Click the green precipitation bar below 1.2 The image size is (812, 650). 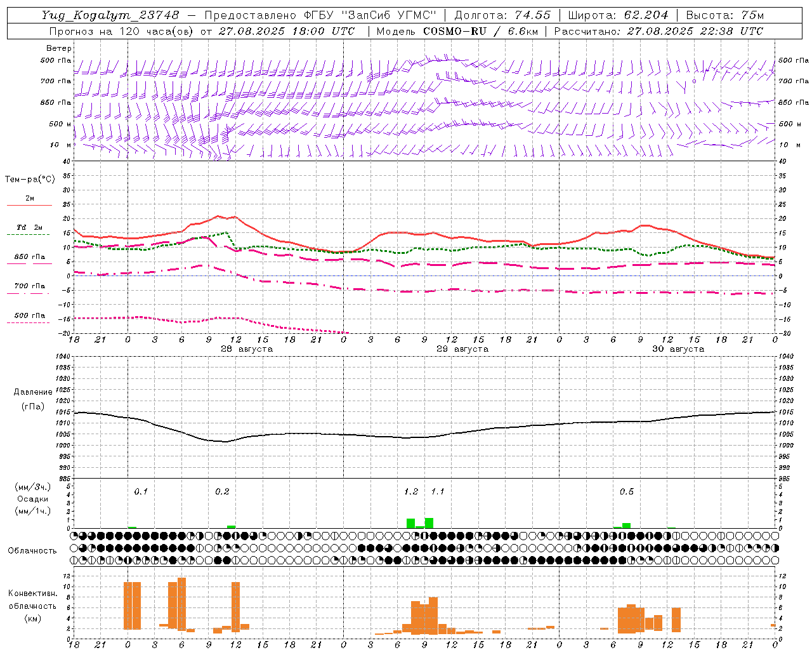411,524
